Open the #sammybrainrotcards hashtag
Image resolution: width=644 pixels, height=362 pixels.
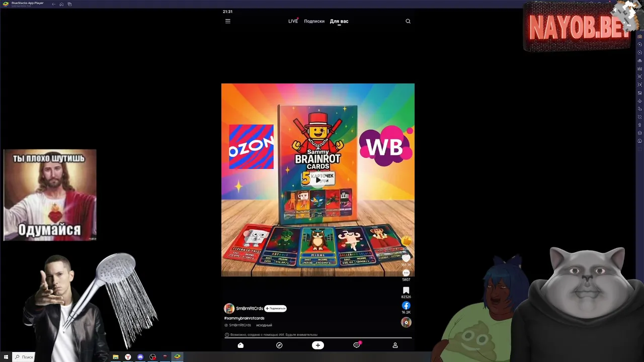point(244,318)
